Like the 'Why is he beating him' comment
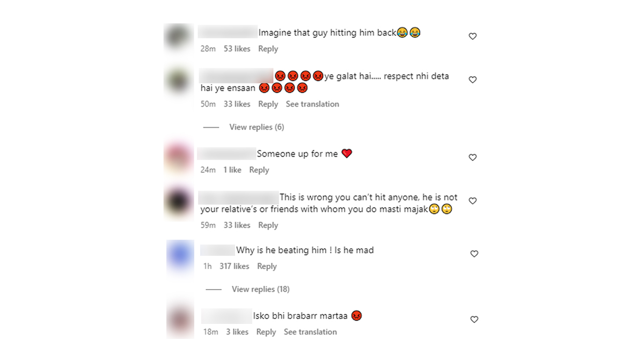This screenshot has width=644, height=362. (474, 254)
